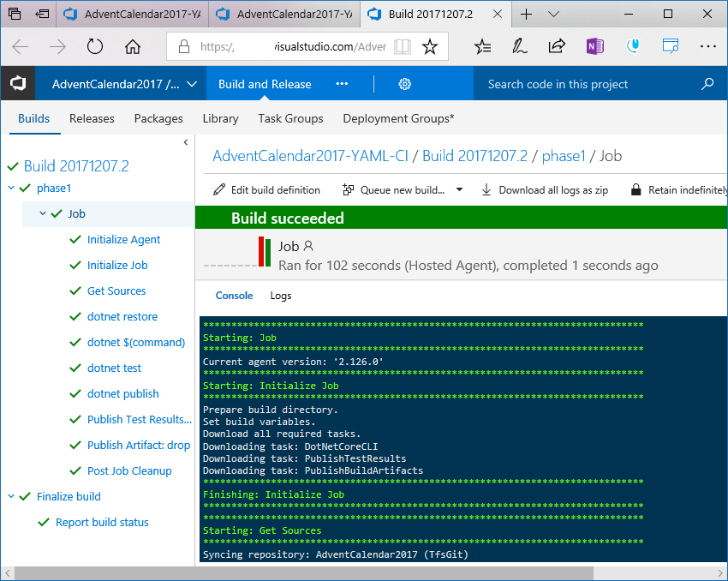Viewport: 728px width, 581px height.
Task: Click the Share icon in the browser toolbar
Action: point(557,46)
